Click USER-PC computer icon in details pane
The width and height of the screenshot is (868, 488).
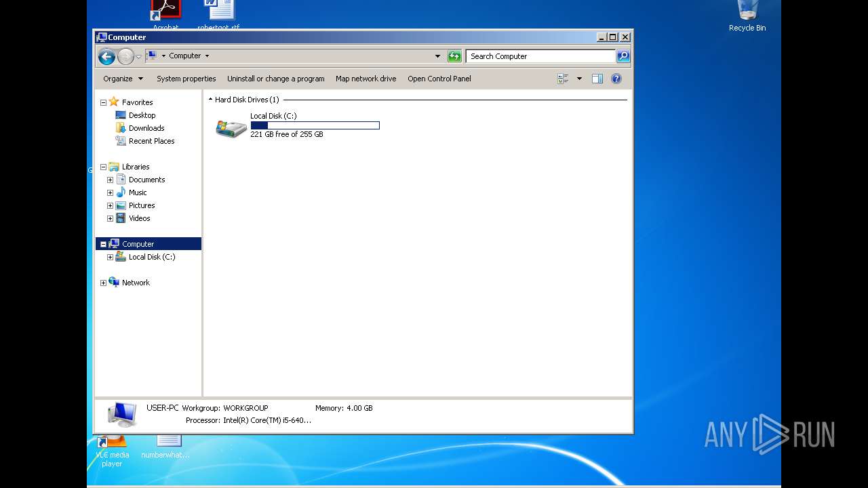(122, 414)
